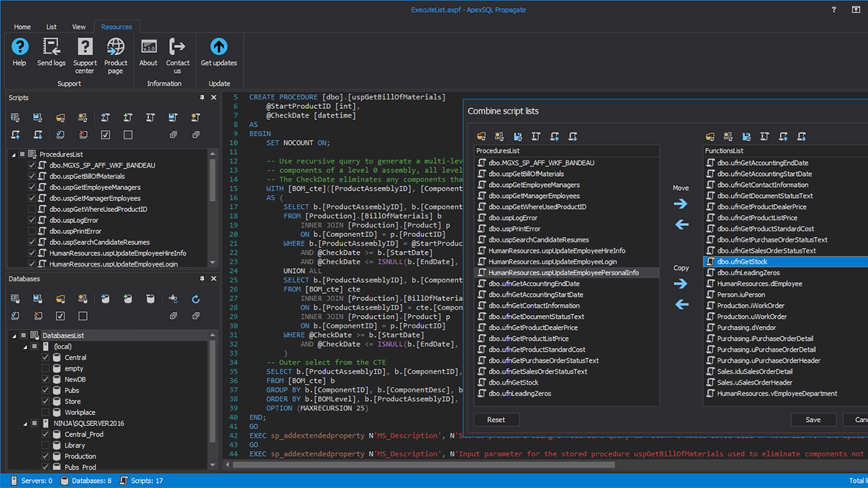
Task: Click the Send logs icon
Action: coord(51,50)
